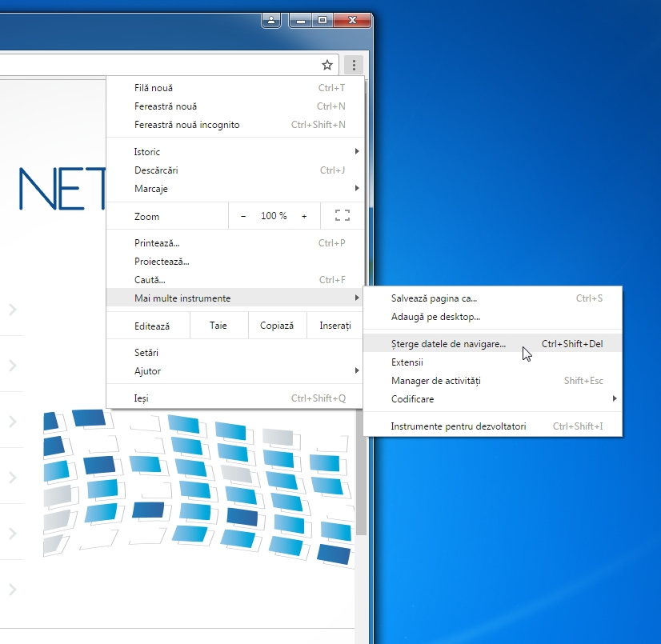
Task: Expand the Ajutor submenu
Action: (240, 371)
